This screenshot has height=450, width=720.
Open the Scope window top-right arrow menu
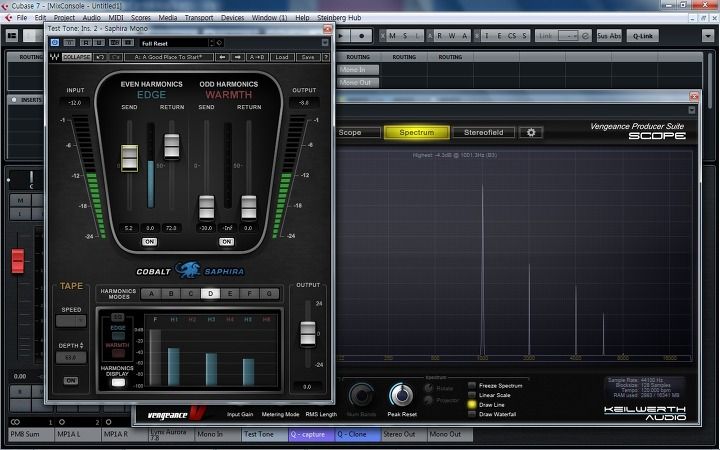tap(692, 110)
